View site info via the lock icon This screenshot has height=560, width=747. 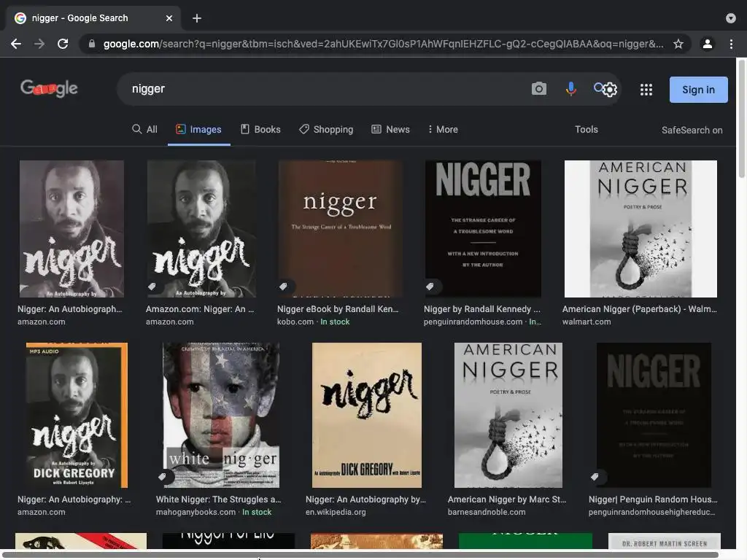pyautogui.click(x=92, y=44)
